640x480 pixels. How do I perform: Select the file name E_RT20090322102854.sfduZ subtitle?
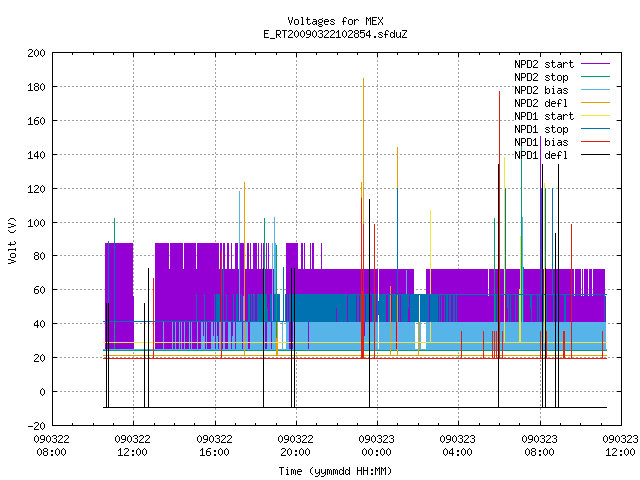tap(335, 34)
